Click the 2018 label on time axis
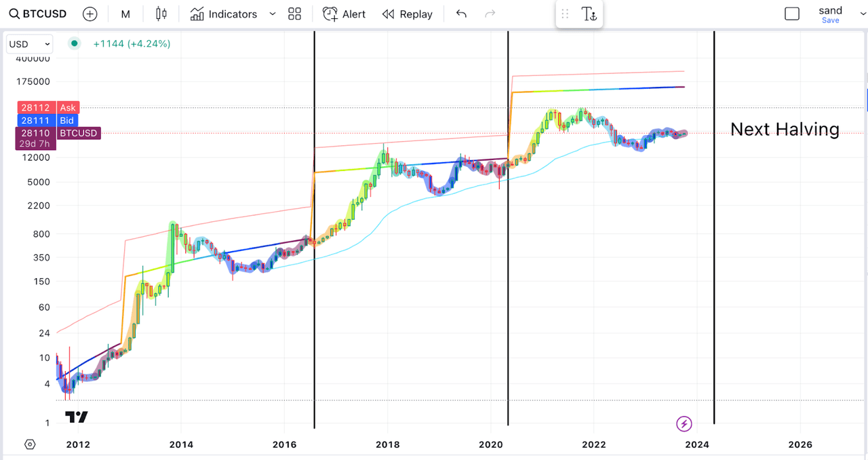The width and height of the screenshot is (868, 460). pos(388,444)
